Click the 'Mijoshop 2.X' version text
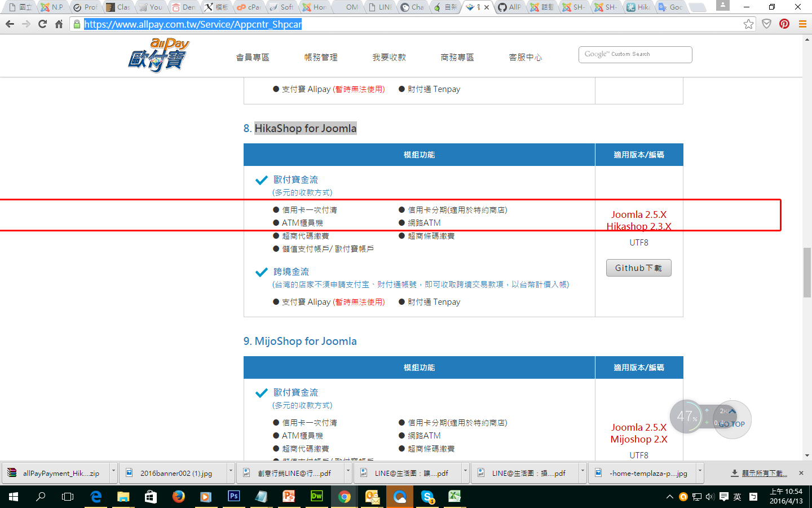Viewport: 812px width, 508px height. [x=639, y=439]
